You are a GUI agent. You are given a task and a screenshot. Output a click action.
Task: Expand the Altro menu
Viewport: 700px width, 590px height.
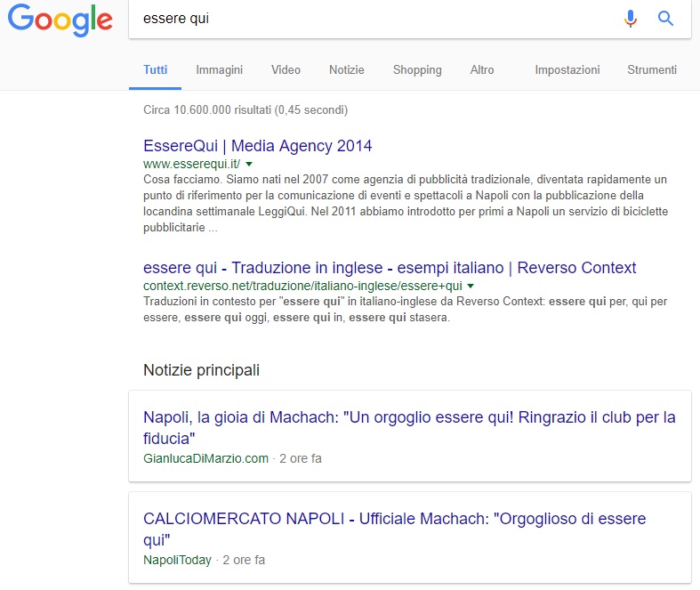coord(482,70)
